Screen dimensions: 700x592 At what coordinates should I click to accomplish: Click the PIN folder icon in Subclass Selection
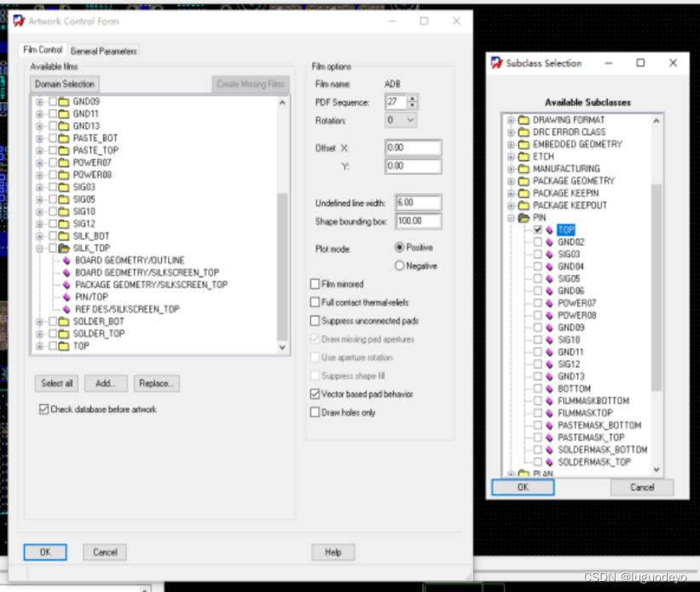pos(525,218)
